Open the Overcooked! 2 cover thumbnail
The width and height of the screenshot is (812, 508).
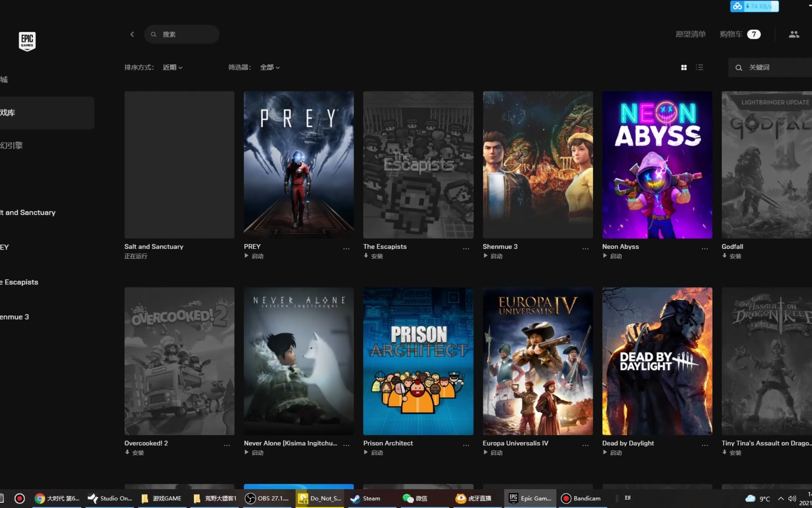point(179,361)
